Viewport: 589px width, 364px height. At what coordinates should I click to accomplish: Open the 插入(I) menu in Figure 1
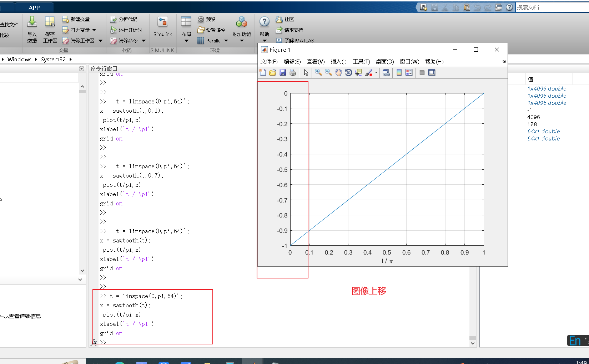click(338, 62)
